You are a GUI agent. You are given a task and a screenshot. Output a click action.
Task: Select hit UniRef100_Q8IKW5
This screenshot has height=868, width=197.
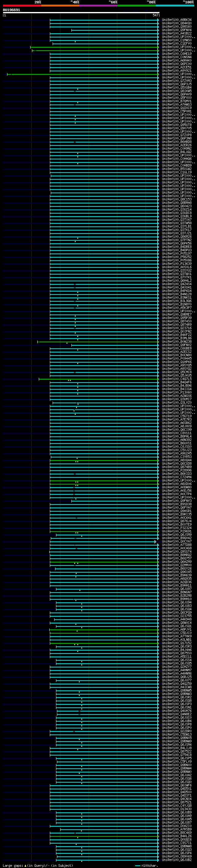[x=177, y=91]
